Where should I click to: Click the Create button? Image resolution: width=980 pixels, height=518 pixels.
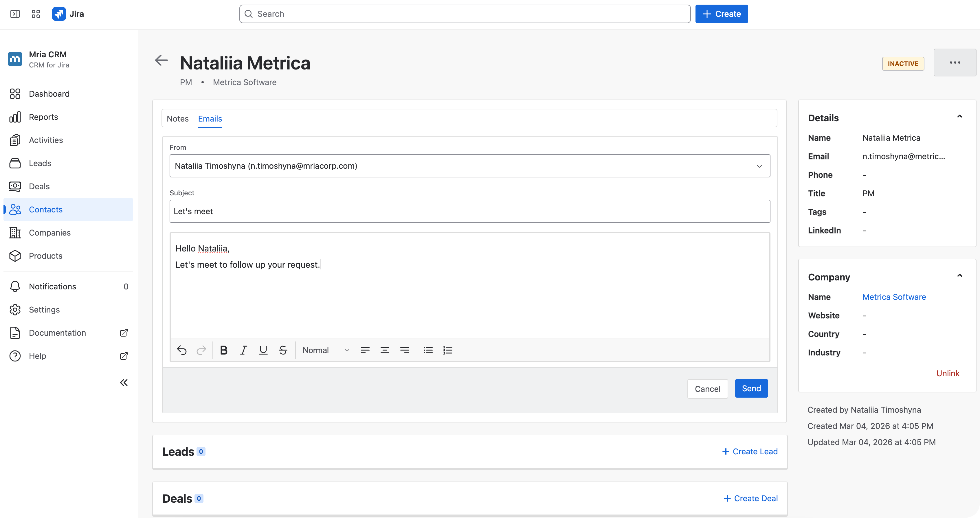721,14
